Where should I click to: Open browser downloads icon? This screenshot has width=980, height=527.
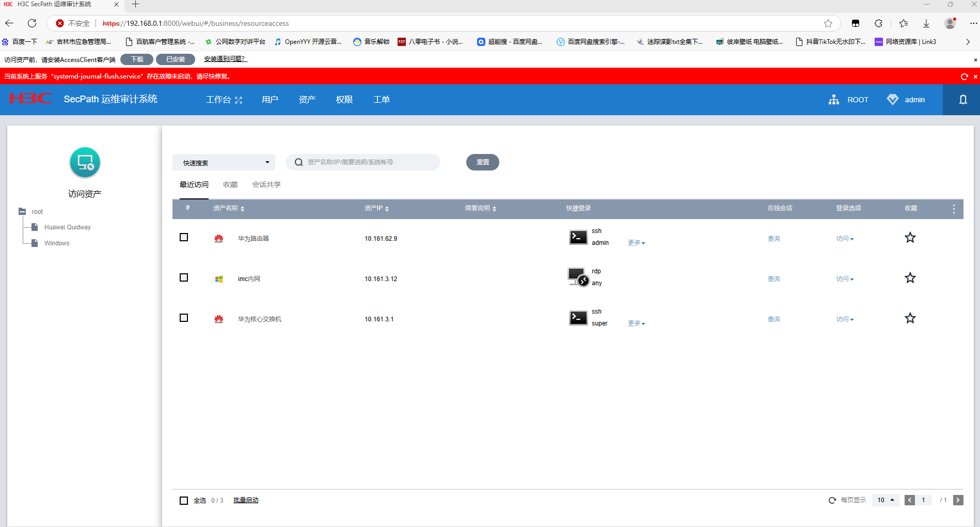(926, 23)
